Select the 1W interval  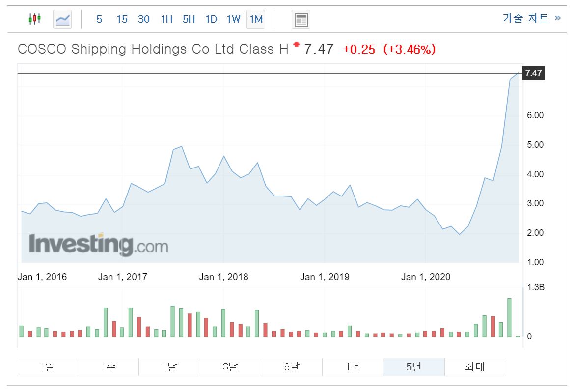(x=234, y=19)
